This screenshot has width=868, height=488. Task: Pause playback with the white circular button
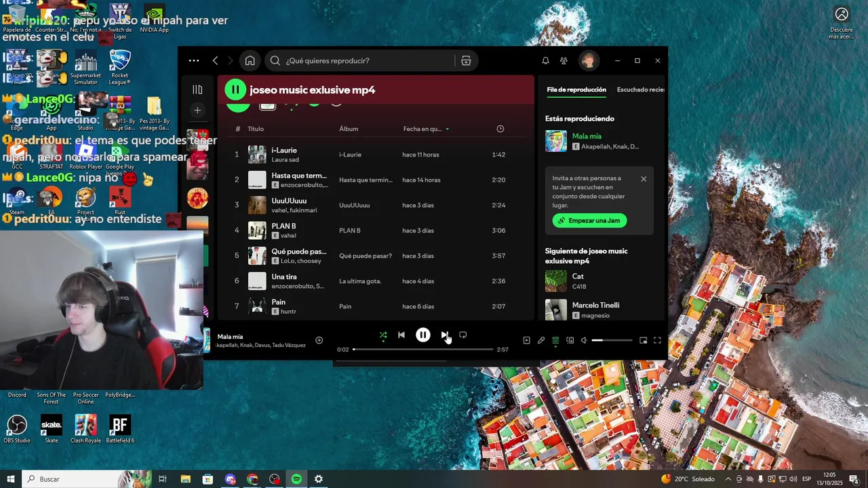coord(423,335)
